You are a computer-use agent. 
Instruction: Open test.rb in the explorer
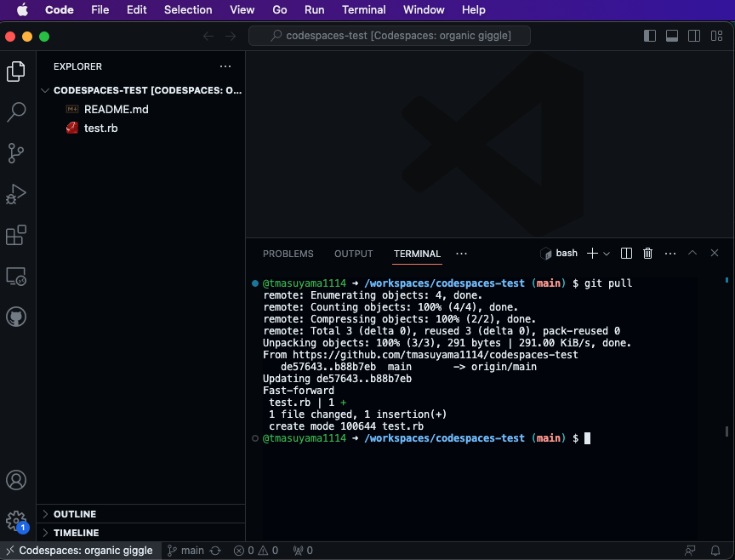click(100, 128)
